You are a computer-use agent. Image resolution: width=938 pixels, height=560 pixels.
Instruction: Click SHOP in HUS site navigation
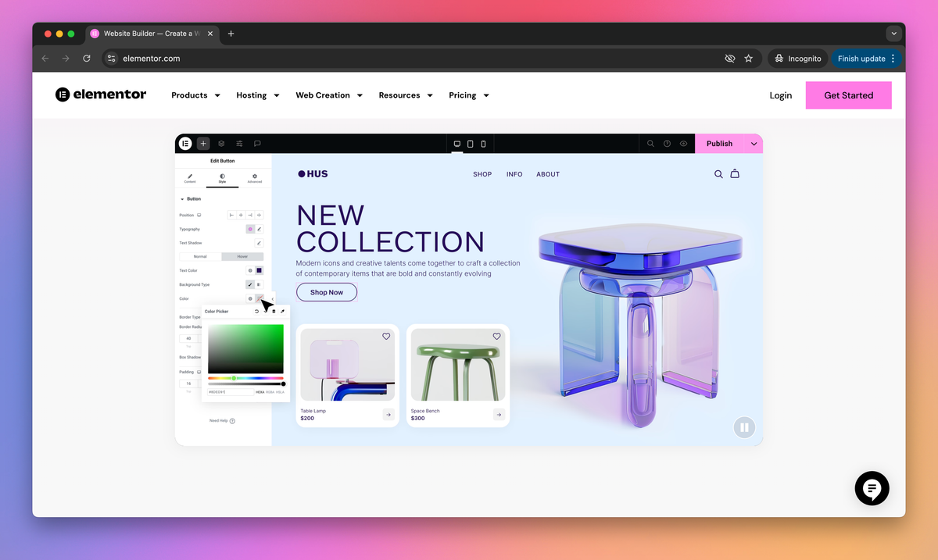tap(482, 174)
